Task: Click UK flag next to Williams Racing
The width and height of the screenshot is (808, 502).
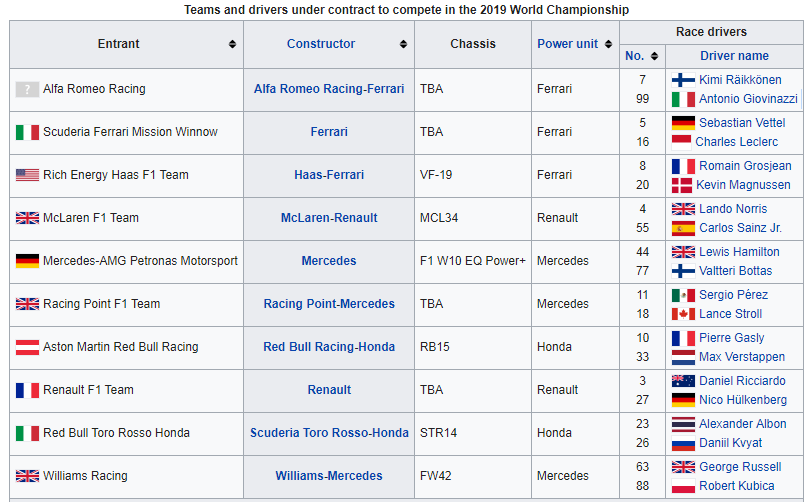Action: tap(27, 476)
